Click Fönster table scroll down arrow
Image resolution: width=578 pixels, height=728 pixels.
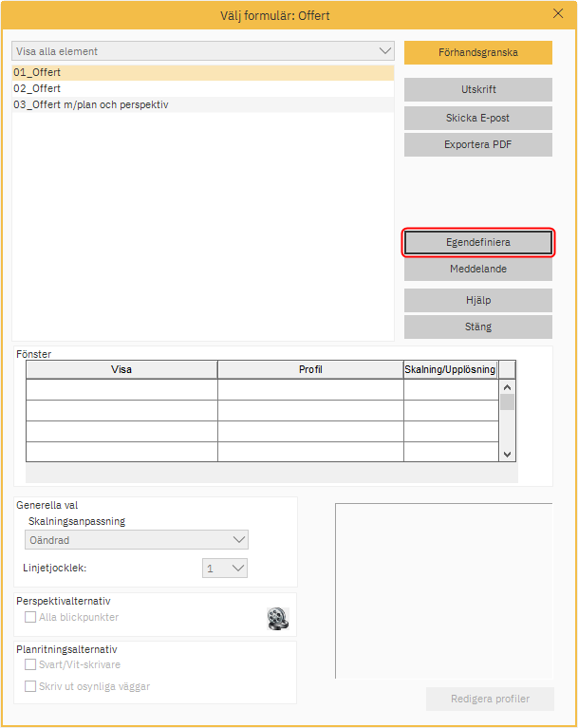(x=507, y=455)
